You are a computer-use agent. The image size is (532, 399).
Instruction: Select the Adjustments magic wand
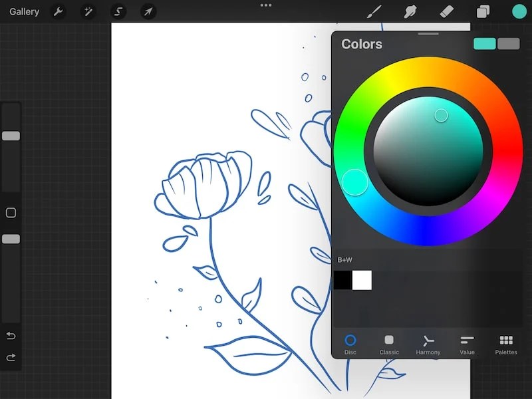pos(88,11)
